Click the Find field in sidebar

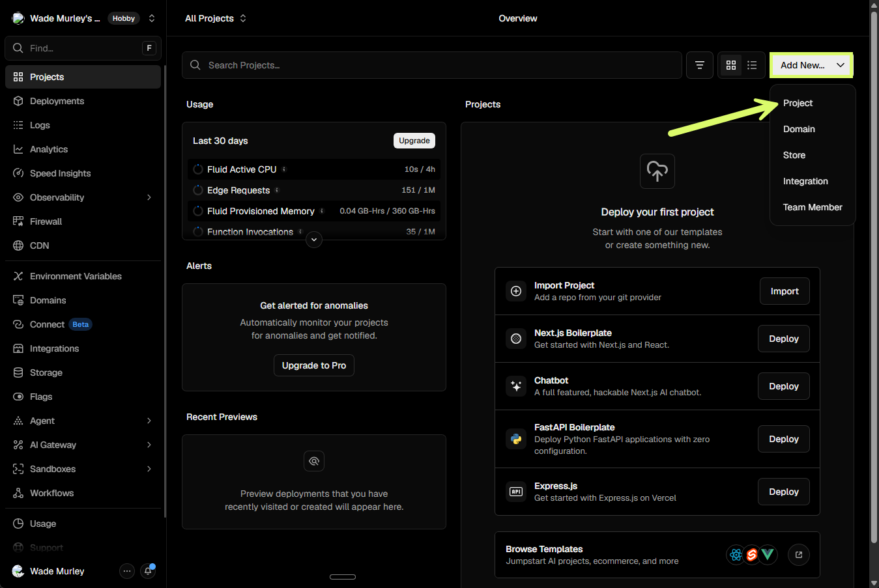point(83,48)
